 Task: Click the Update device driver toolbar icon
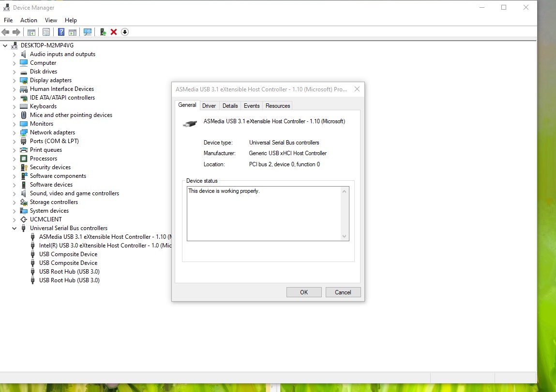[103, 32]
